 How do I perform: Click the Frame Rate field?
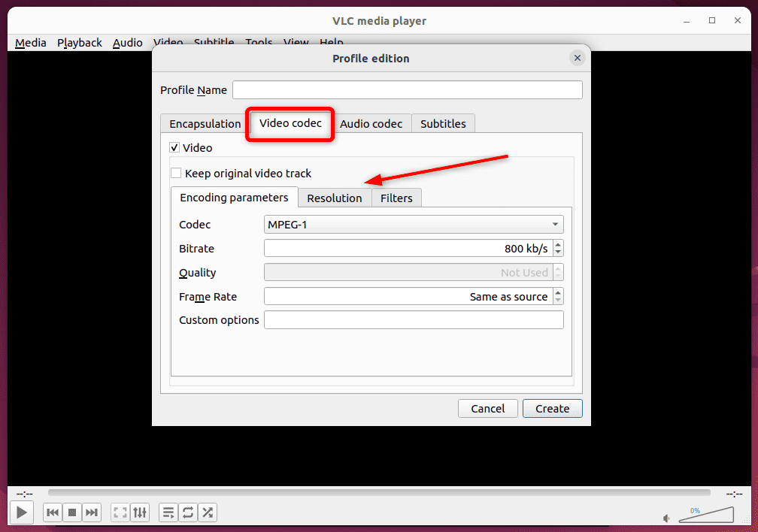(x=408, y=296)
